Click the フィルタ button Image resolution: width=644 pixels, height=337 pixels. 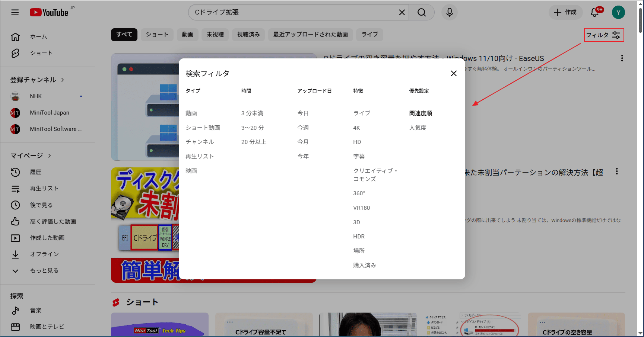(603, 35)
